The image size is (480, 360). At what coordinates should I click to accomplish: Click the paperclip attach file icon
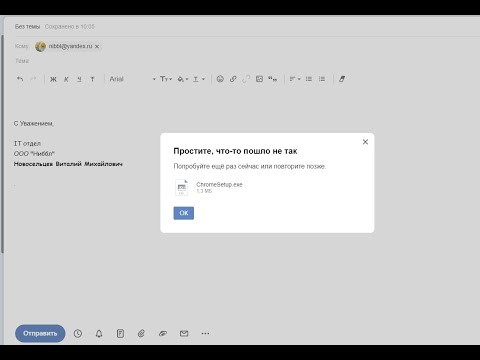[x=141, y=333]
